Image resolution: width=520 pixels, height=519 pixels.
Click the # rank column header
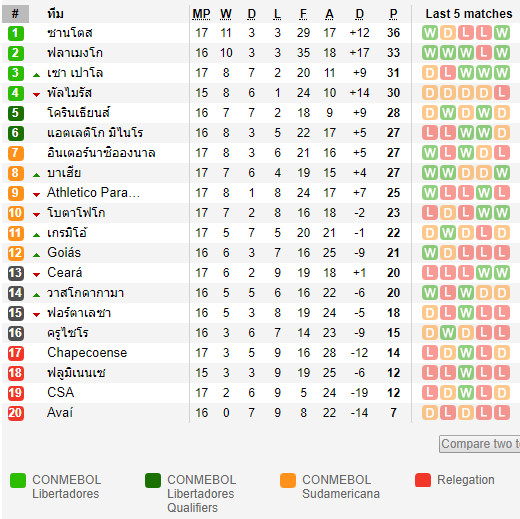[x=15, y=14]
